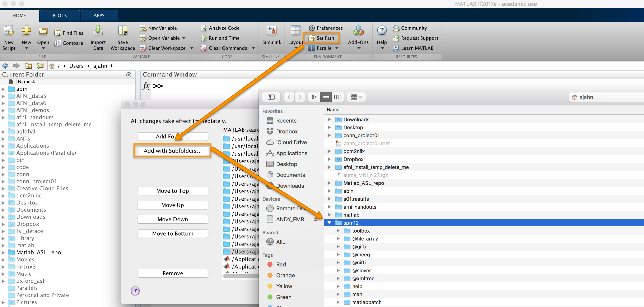Switch file dialog to column view

[x=337, y=97]
